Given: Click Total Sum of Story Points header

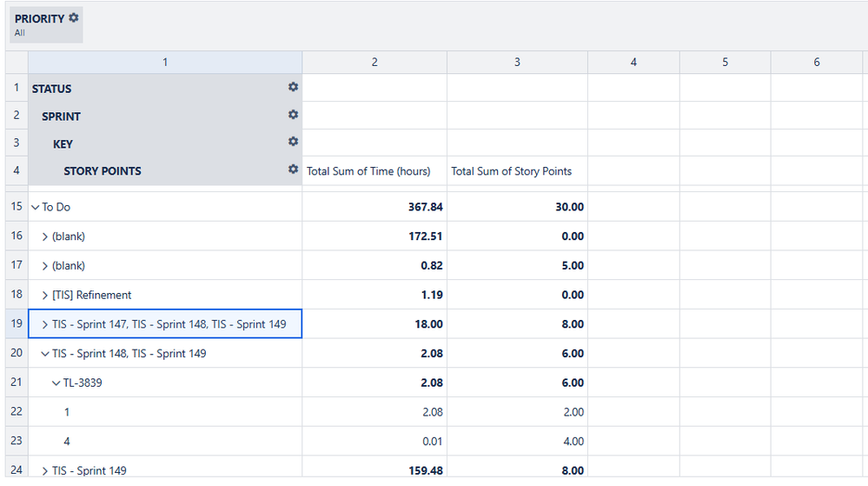Looking at the screenshot, I should coord(512,171).
